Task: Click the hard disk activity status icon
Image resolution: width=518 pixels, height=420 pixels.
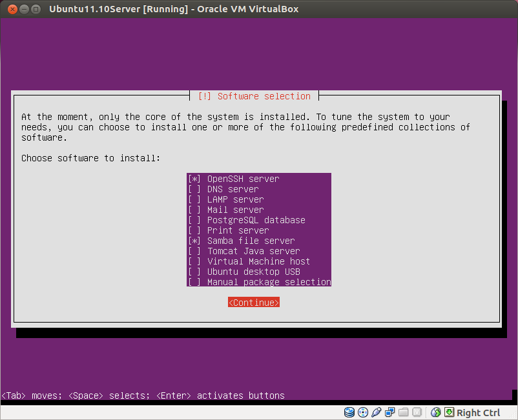Action: [349, 412]
